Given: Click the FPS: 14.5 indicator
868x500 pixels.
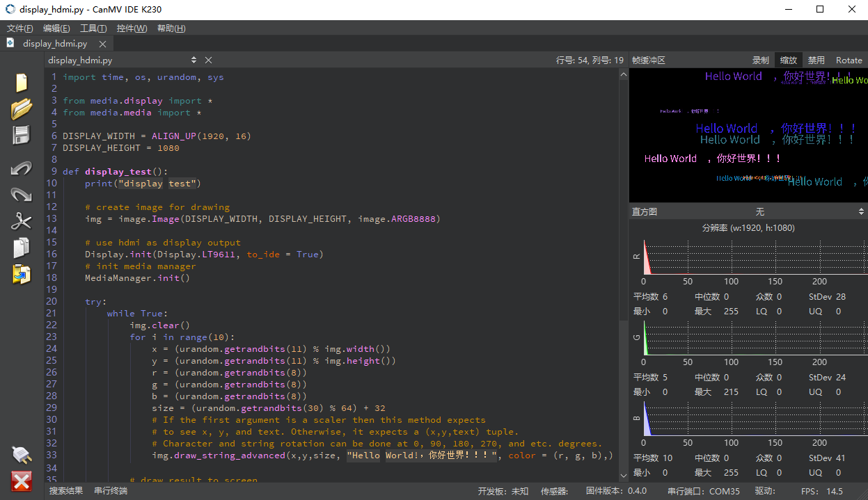Looking at the screenshot, I should (822, 491).
